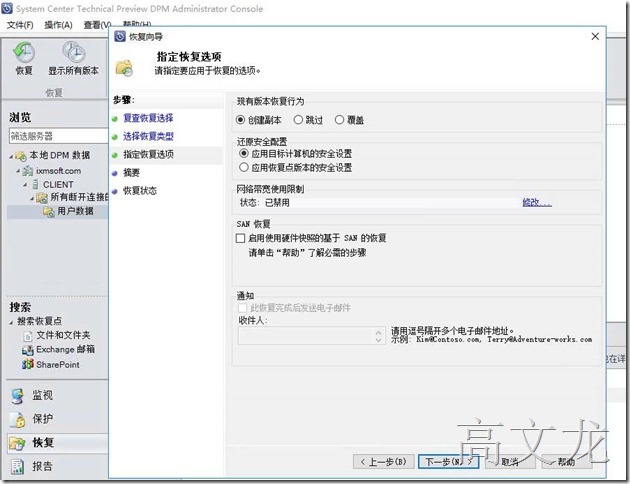Click the 取消 cancel button
Screen dimensions: 630x484
click(x=510, y=462)
